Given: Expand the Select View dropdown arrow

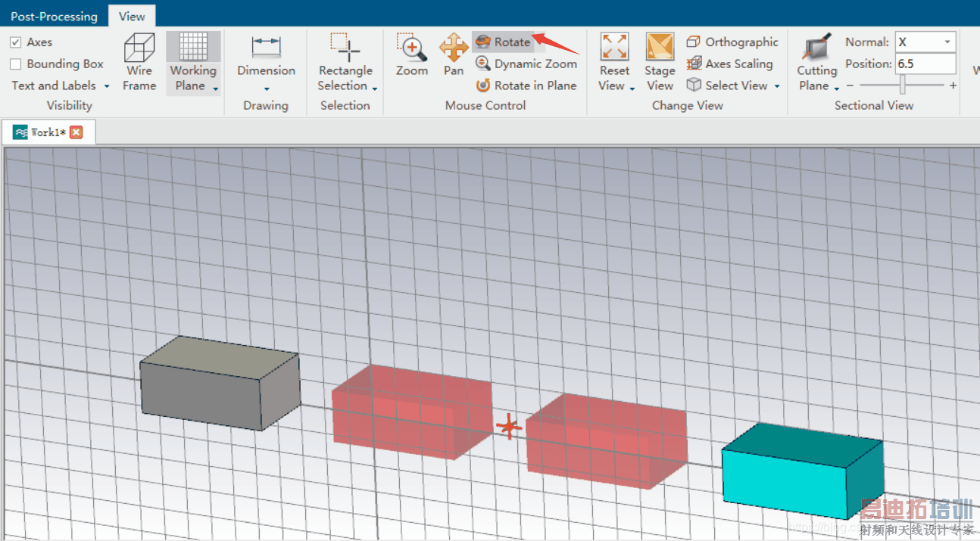Looking at the screenshot, I should click(x=777, y=86).
